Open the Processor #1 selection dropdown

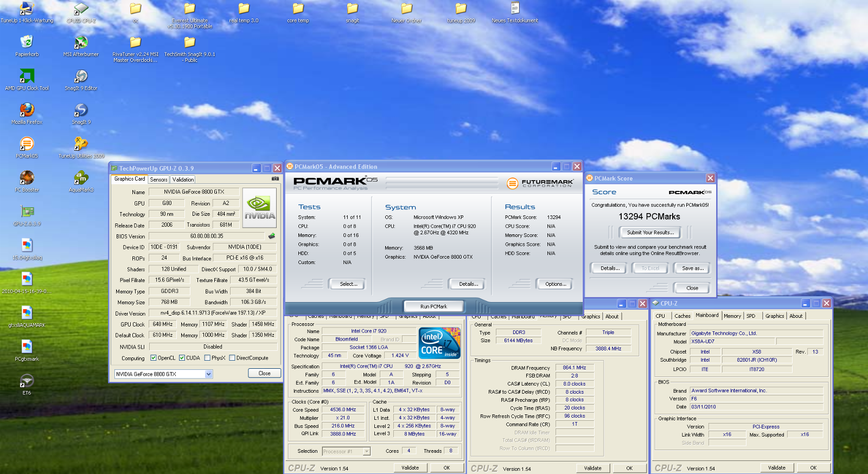(x=367, y=451)
